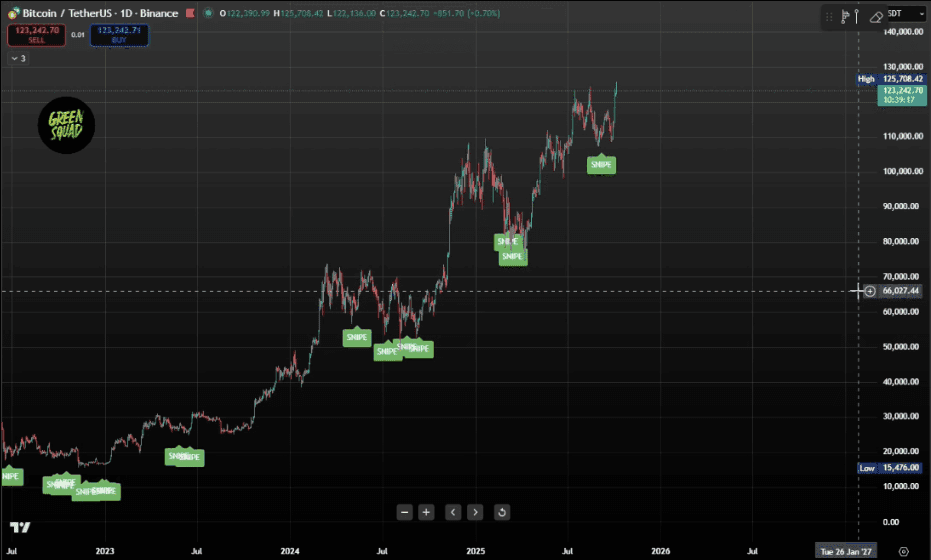Click the vertical line pin tool icon

tap(857, 17)
